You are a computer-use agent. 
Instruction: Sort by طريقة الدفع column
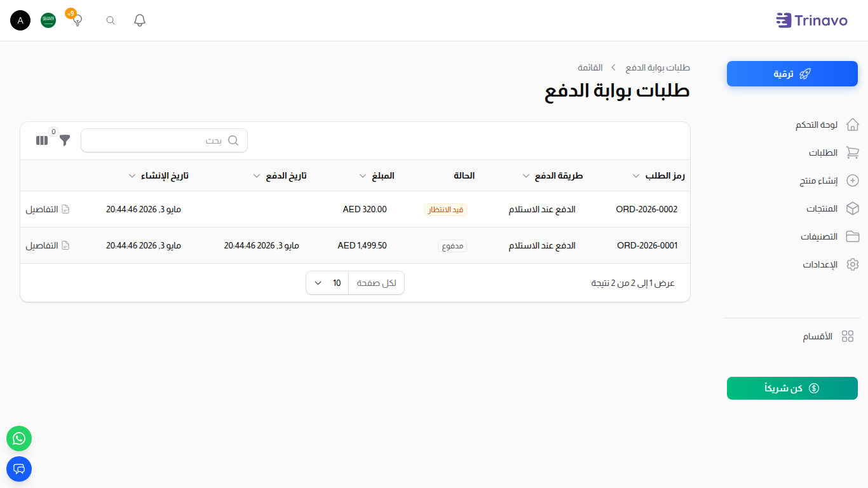(552, 175)
